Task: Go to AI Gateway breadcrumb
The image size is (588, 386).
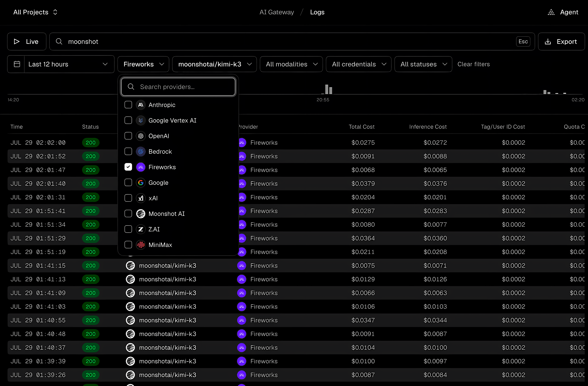Action: pyautogui.click(x=277, y=12)
